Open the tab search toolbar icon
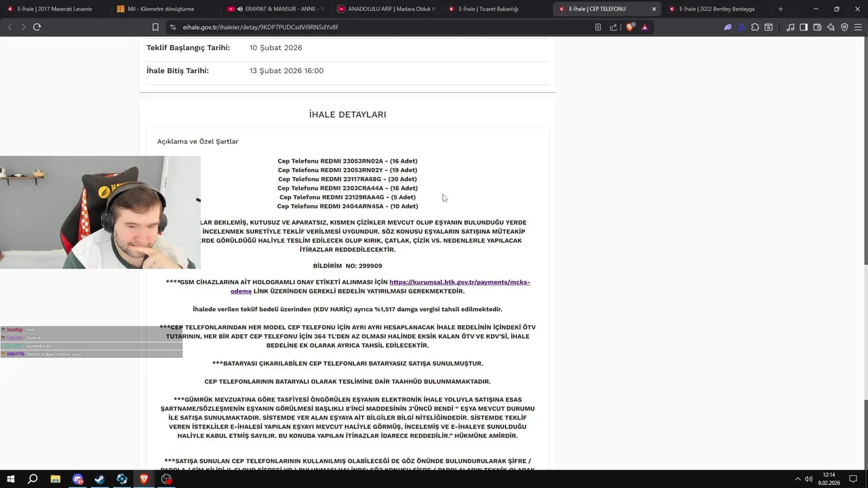 [x=768, y=27]
